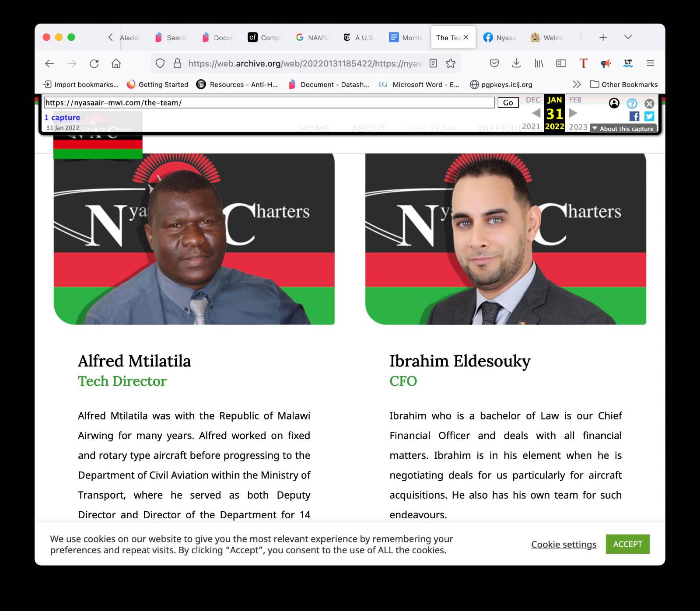
Task: Switch to the Welco tab
Action: click(547, 38)
